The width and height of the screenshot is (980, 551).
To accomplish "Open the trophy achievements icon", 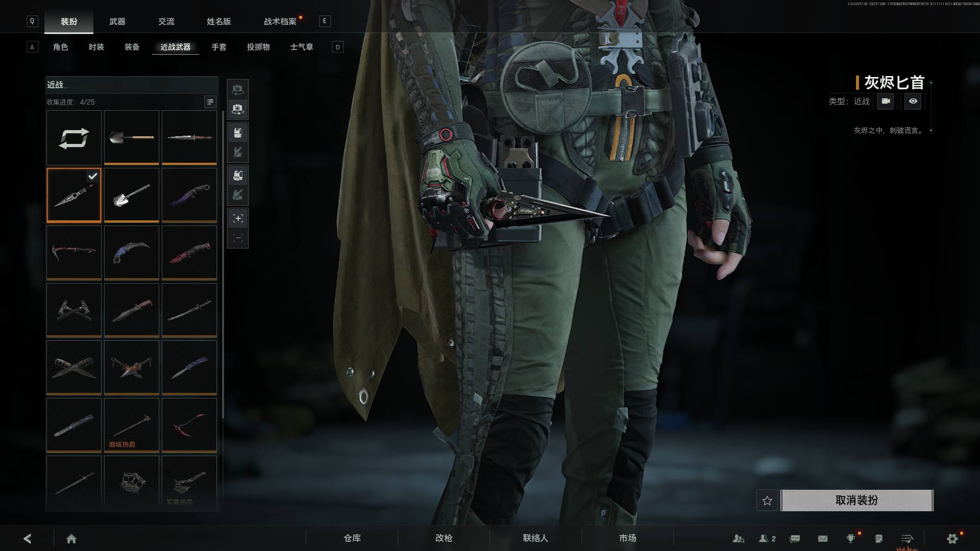I will (851, 538).
